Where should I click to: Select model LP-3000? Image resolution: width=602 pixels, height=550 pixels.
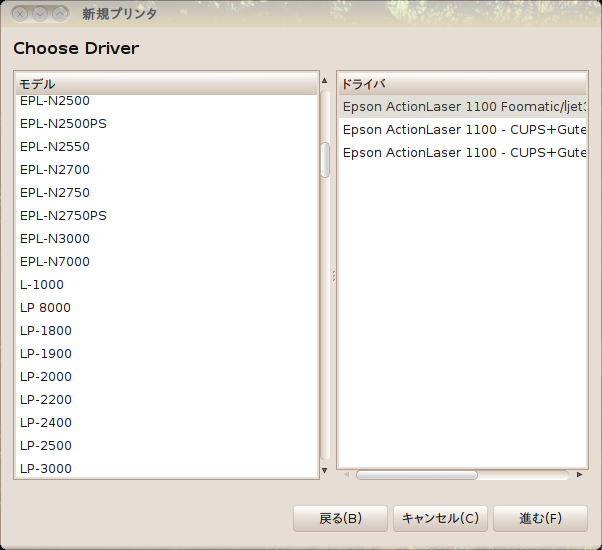[x=167, y=468]
